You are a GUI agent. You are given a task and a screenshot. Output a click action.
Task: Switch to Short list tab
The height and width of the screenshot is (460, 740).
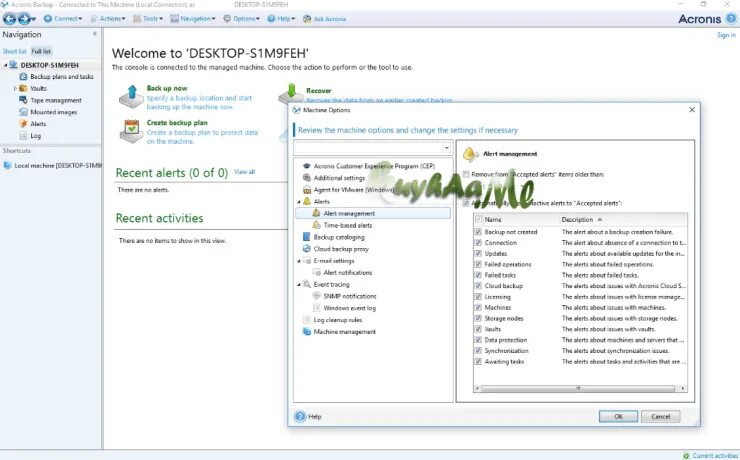click(x=14, y=51)
